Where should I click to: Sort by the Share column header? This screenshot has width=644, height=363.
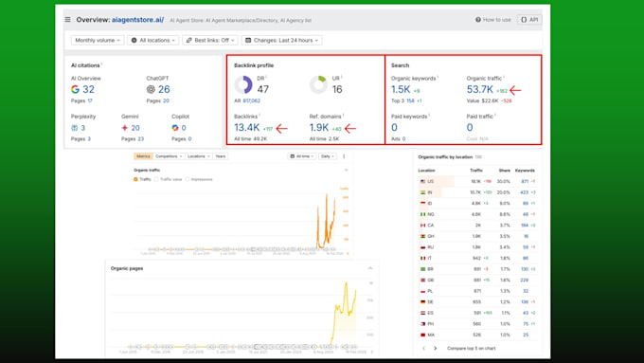tap(505, 171)
